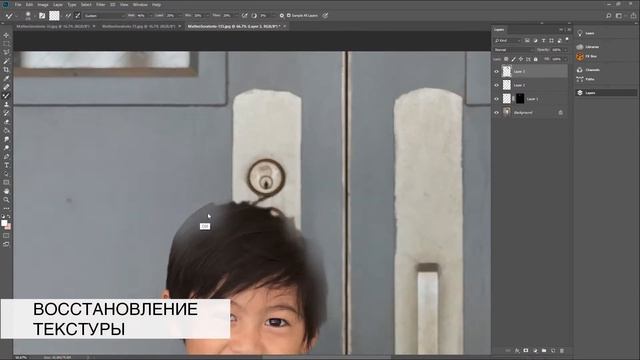Select the Blur tool
The image size is (640, 360).
click(6, 139)
